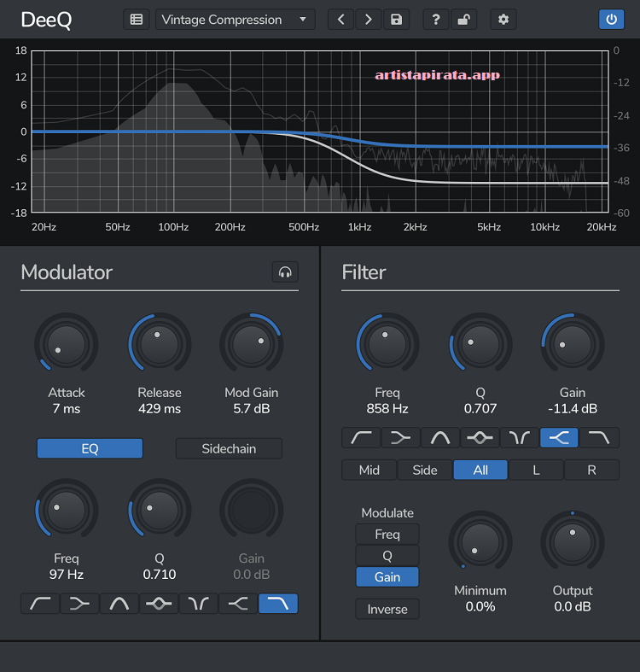The image size is (640, 672).
Task: Switch channel mode to All
Action: [x=480, y=470]
